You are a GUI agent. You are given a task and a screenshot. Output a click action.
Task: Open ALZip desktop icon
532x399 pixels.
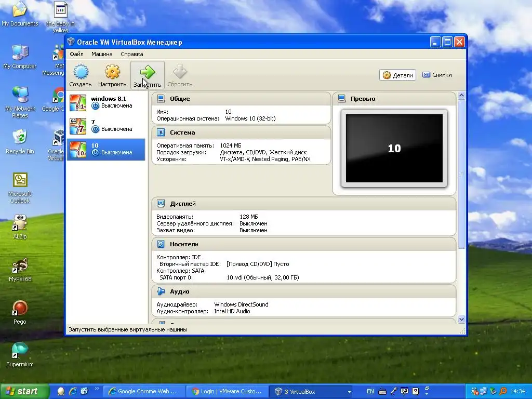(20, 227)
